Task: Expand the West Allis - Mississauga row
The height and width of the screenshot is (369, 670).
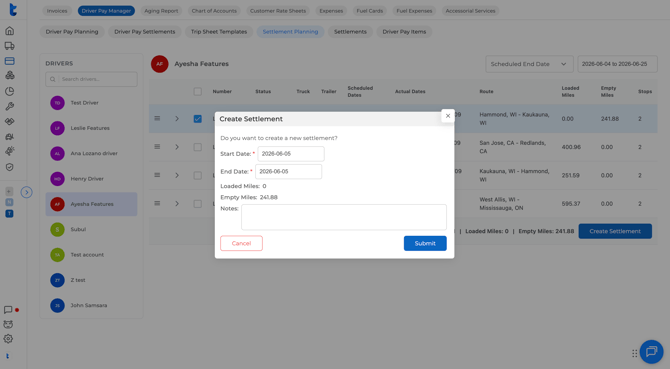Action: click(x=177, y=204)
